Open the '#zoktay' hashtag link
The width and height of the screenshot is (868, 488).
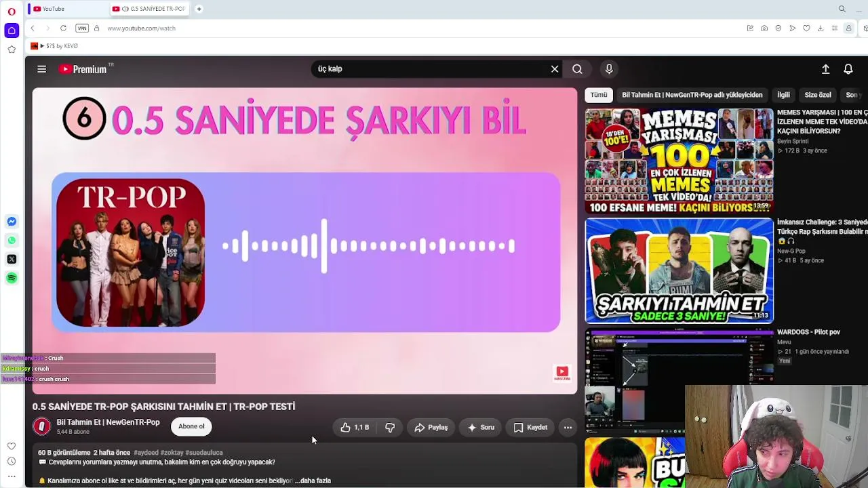[x=172, y=453]
